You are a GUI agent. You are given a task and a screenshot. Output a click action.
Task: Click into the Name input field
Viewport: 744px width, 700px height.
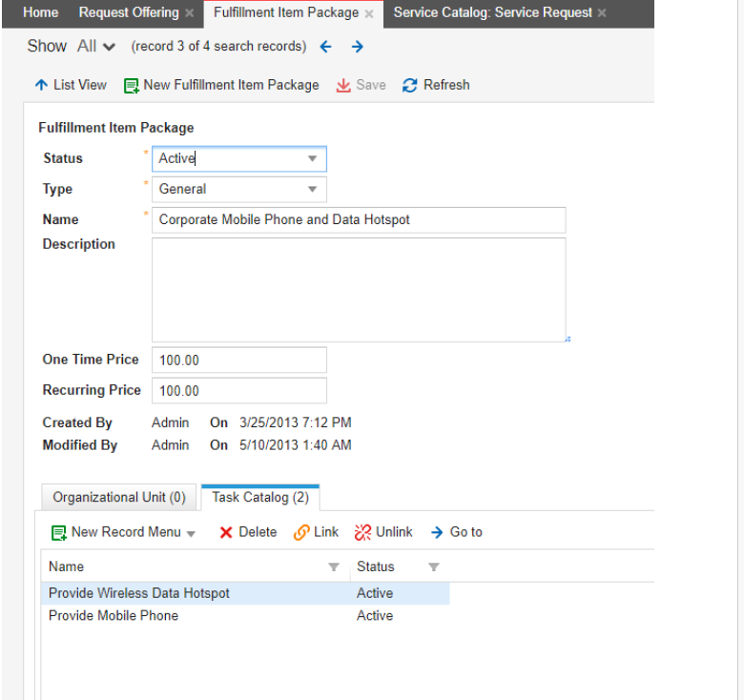[x=359, y=220]
